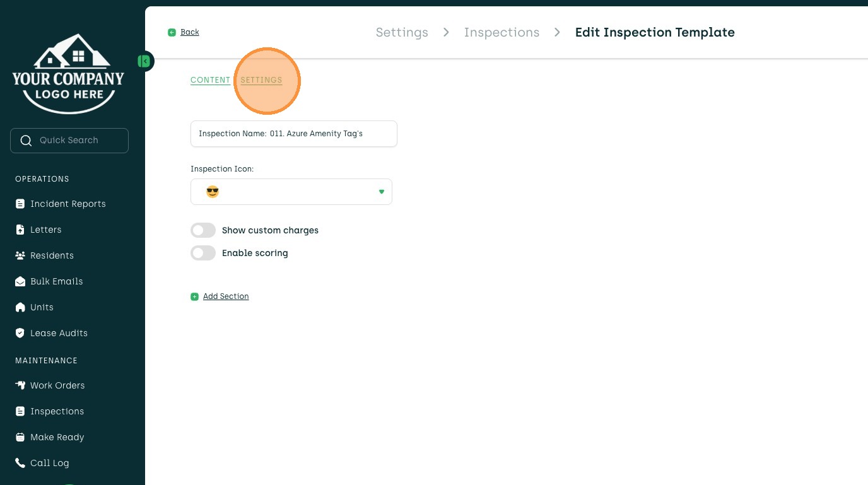This screenshot has width=868, height=485.
Task: Click the Inspection Name input field
Action: [x=294, y=134]
